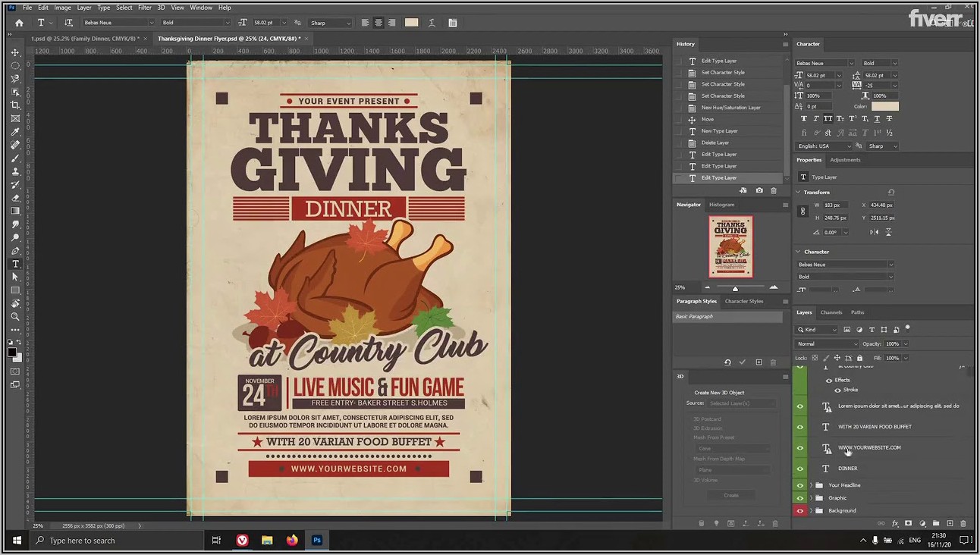Hide the Background layer group
This screenshot has height=555, width=980.
[799, 511]
